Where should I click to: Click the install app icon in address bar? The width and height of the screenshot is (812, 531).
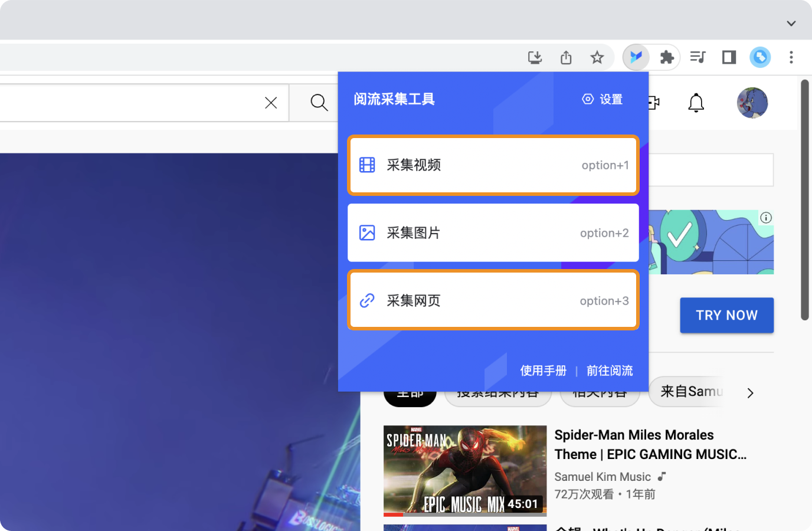tap(535, 57)
